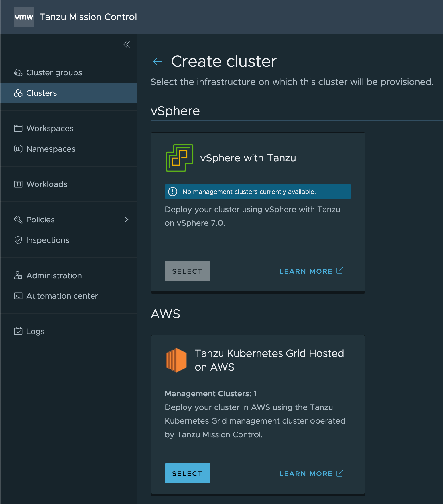The height and width of the screenshot is (504, 443).
Task: Click the Inspections shield icon
Action: 18,240
